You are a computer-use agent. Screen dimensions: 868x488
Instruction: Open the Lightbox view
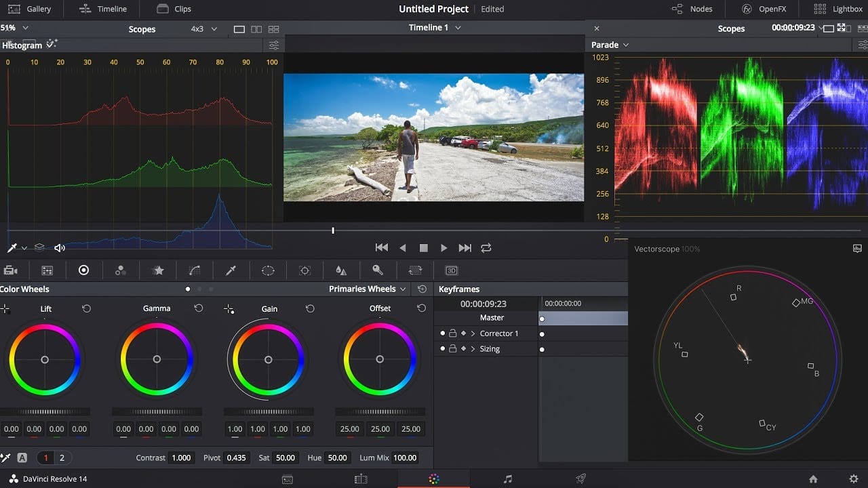838,9
